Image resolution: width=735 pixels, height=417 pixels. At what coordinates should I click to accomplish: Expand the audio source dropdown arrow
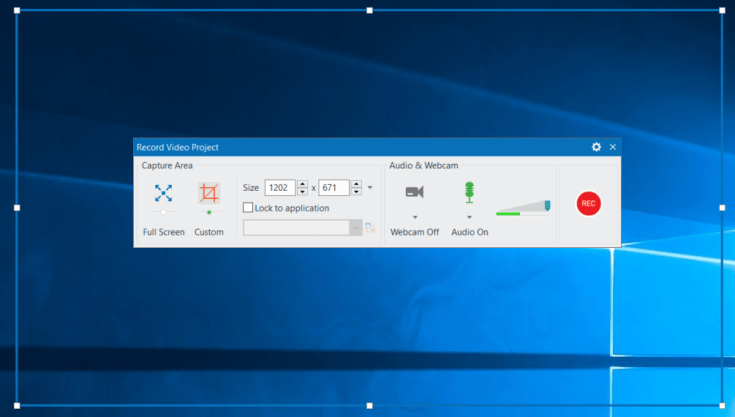tap(469, 216)
